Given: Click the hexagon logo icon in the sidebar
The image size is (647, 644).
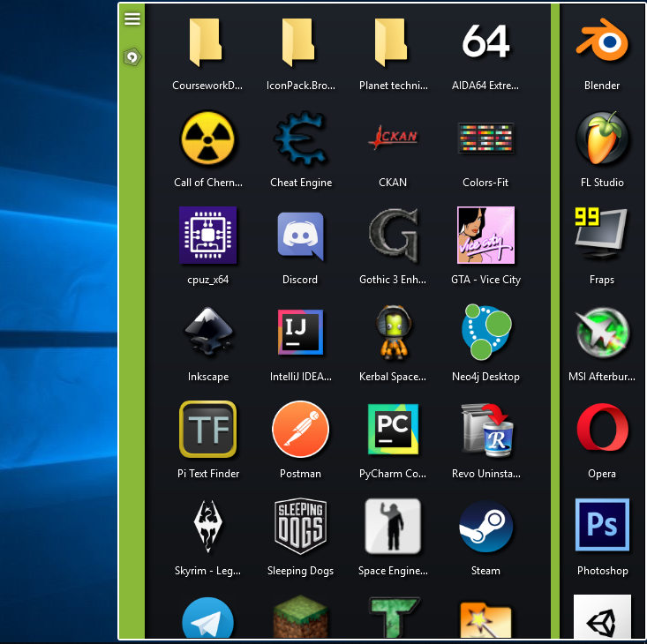Looking at the screenshot, I should coord(132,56).
